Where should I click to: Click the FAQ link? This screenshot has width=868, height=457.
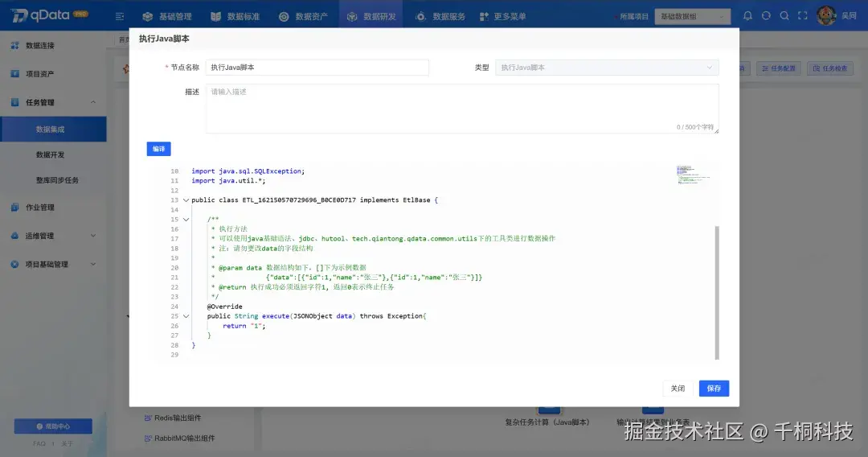click(39, 443)
